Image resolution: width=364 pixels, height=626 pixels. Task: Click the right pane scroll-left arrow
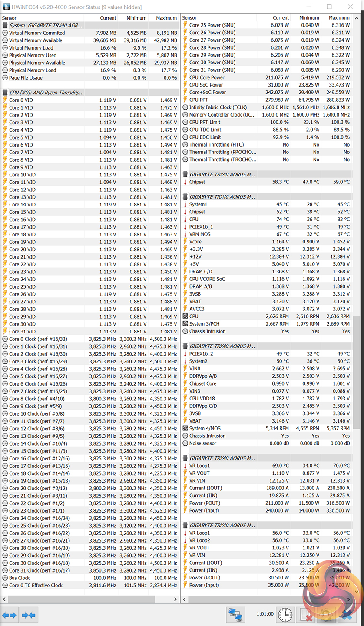[184, 599]
